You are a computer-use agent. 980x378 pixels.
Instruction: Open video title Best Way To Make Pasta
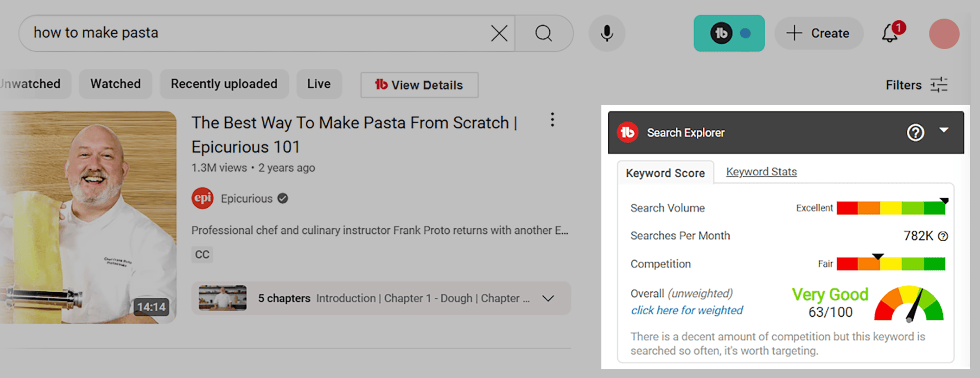(354, 135)
